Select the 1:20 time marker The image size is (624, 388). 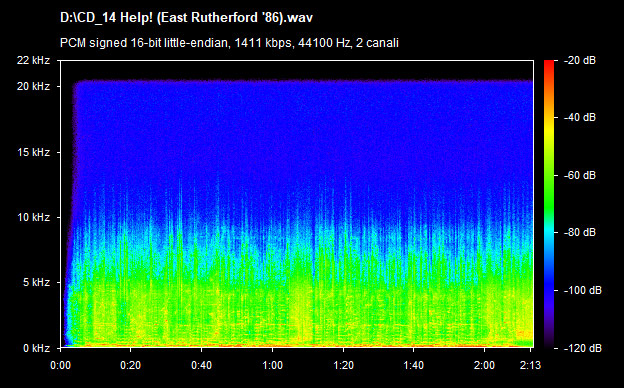coord(343,365)
